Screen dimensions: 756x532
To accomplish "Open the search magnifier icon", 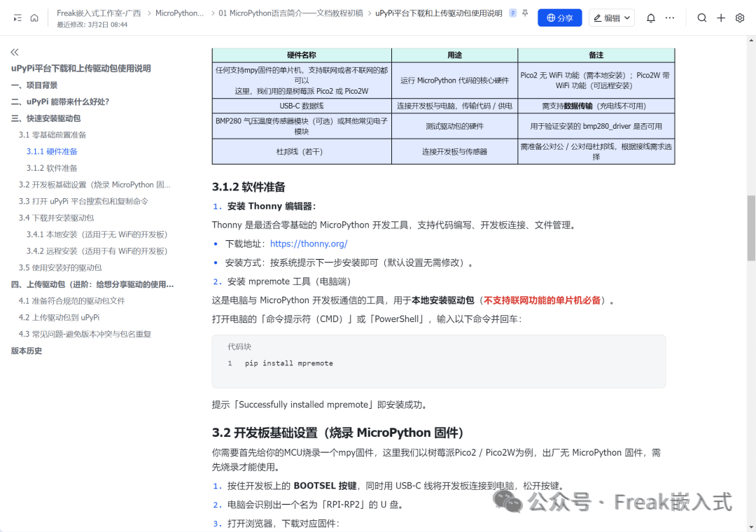I will point(702,18).
